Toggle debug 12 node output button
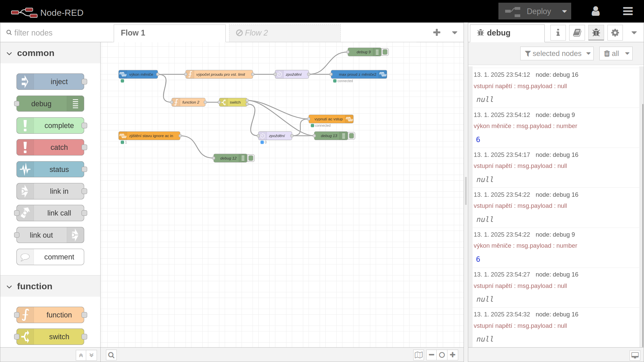This screenshot has height=362, width=644. [251, 158]
